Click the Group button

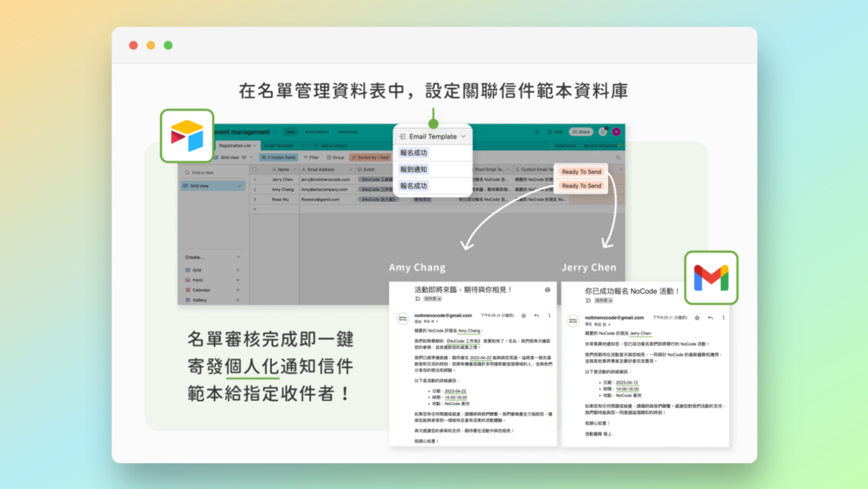pos(335,157)
